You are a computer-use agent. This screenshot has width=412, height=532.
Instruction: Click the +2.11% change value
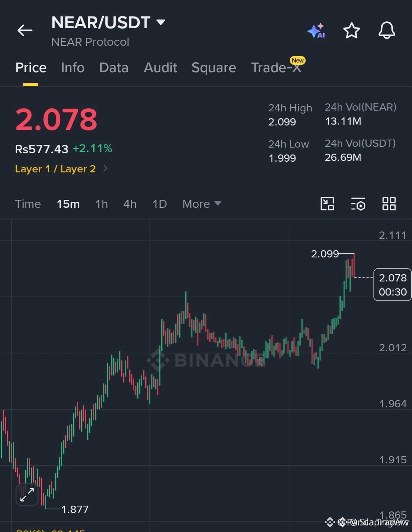(92, 148)
